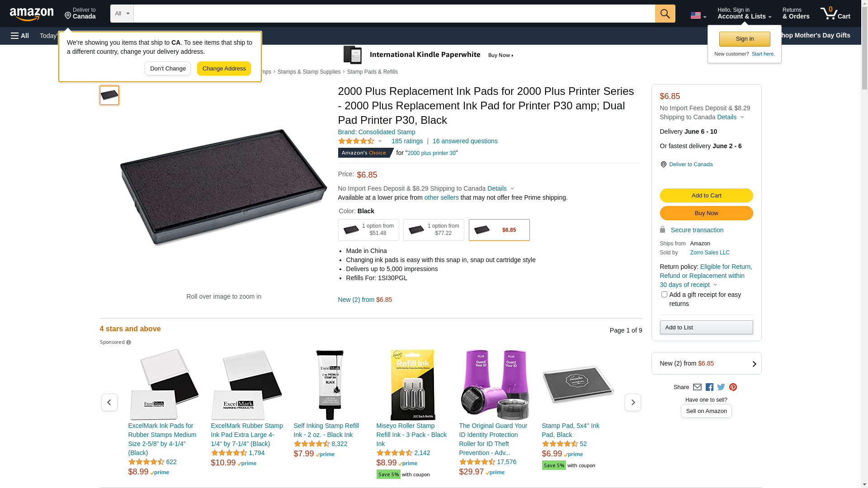Click the Amazon logo
The width and height of the screenshot is (868, 488).
pos(32,14)
